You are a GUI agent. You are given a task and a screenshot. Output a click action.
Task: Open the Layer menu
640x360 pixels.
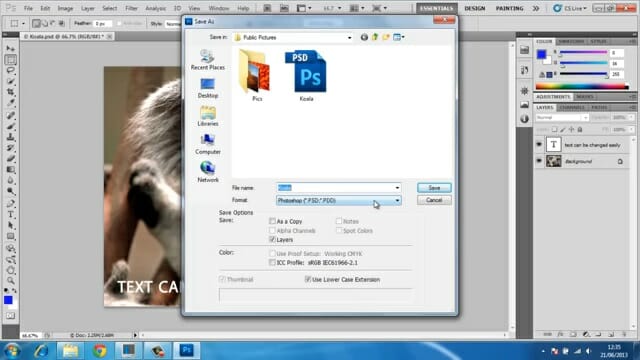pyautogui.click(x=87, y=8)
